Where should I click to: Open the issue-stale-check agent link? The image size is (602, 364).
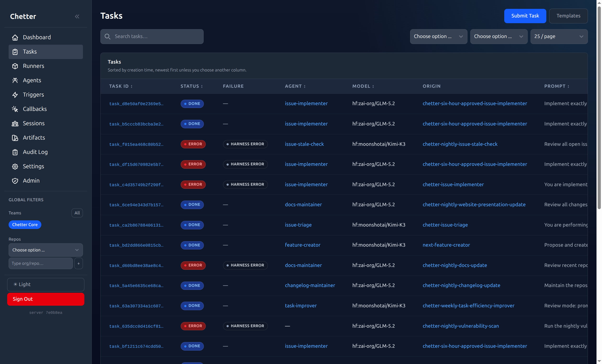[x=304, y=144]
